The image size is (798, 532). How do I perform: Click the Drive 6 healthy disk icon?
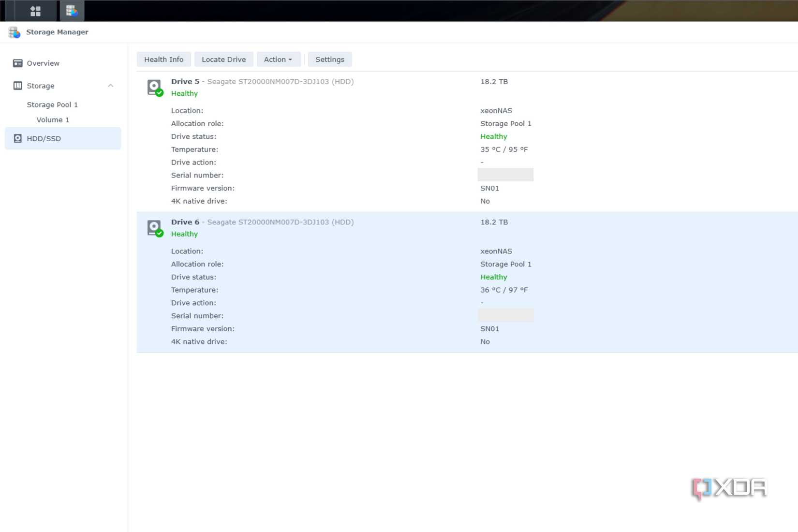155,228
